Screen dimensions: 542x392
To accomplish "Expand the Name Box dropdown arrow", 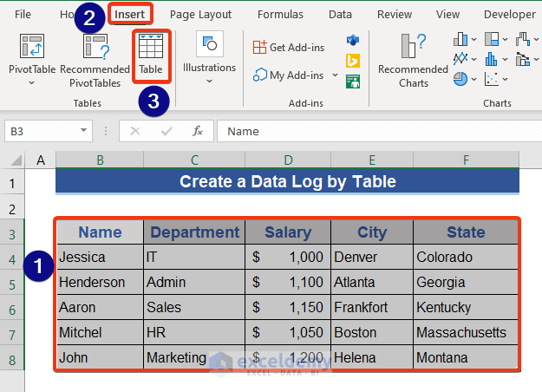I will (x=84, y=131).
